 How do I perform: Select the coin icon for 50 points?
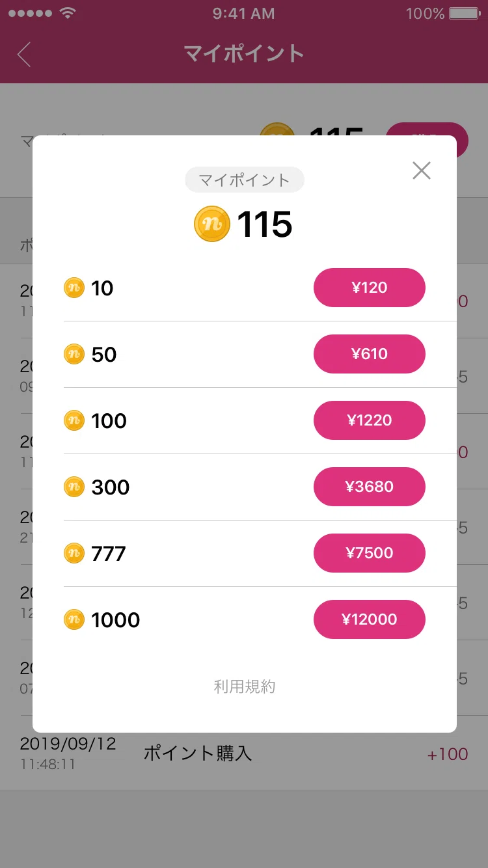(74, 354)
